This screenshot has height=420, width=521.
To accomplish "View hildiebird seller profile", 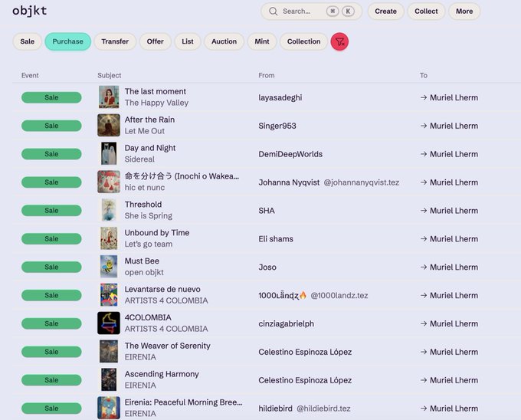I will [276, 408].
